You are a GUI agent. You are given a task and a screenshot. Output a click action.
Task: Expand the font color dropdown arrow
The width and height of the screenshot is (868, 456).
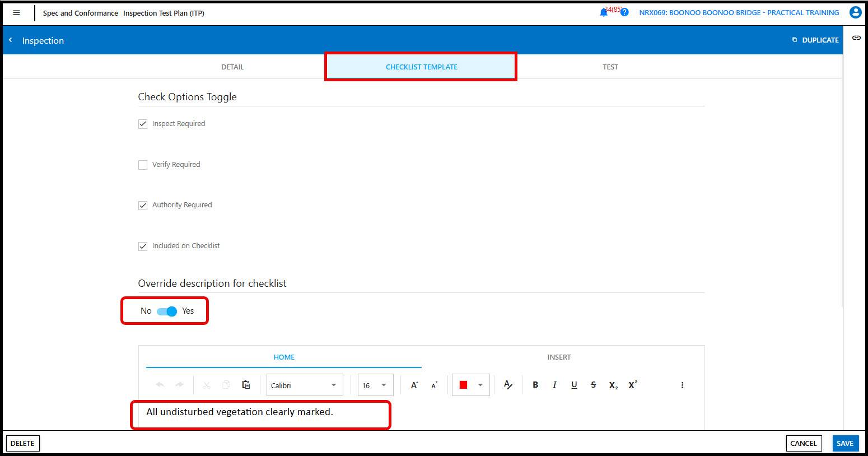click(480, 385)
